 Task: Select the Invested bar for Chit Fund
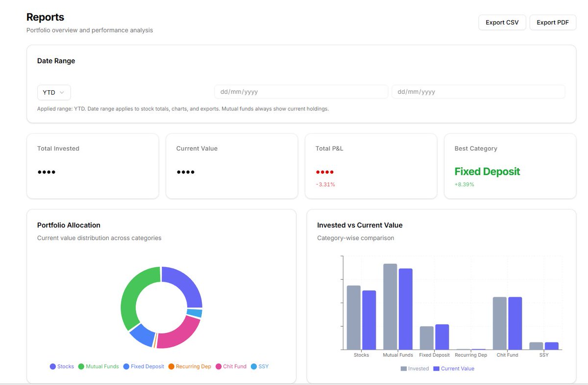pos(500,323)
